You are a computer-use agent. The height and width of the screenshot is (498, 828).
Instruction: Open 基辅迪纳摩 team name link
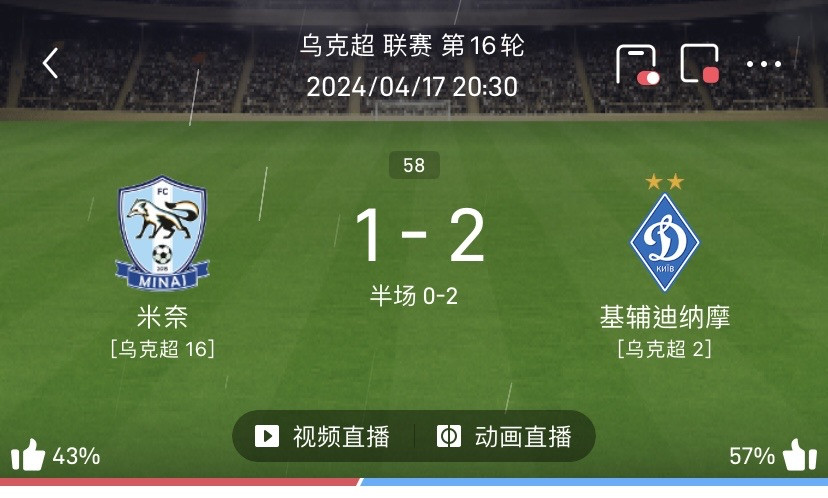[x=665, y=317]
